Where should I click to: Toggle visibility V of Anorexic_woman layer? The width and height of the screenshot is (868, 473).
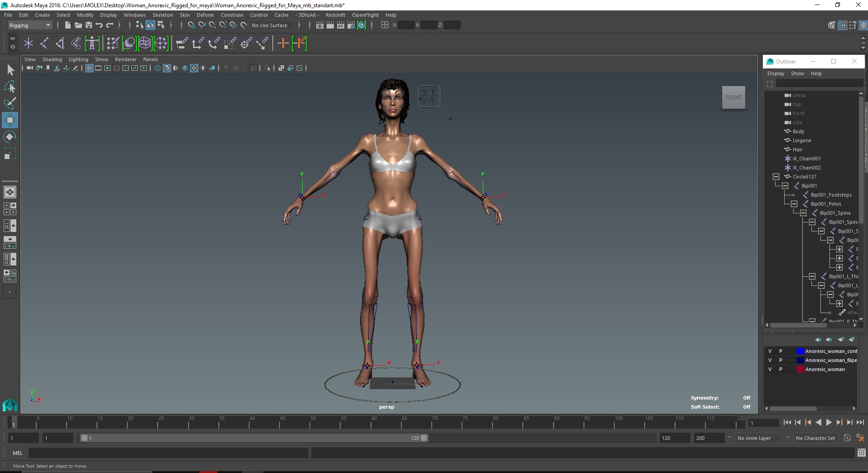[770, 369]
